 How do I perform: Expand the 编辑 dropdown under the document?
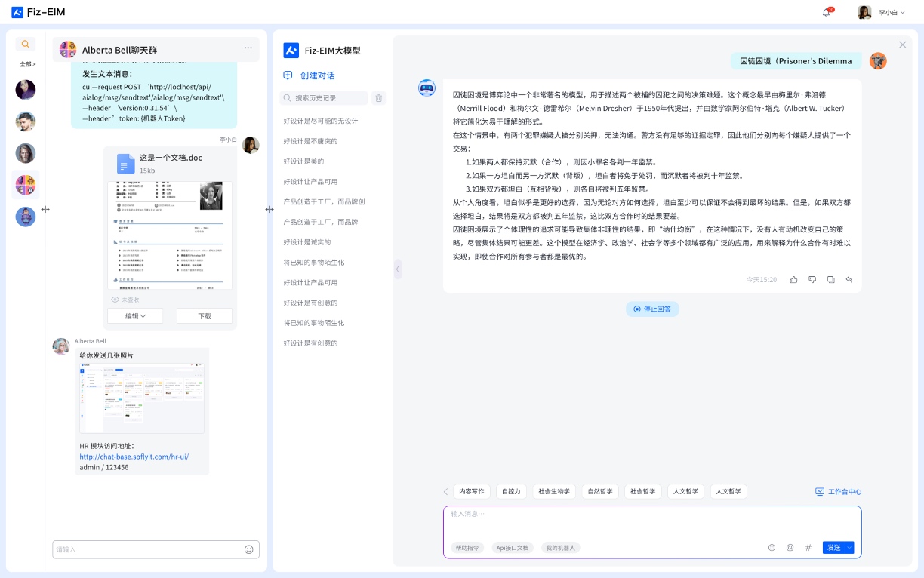tap(135, 316)
